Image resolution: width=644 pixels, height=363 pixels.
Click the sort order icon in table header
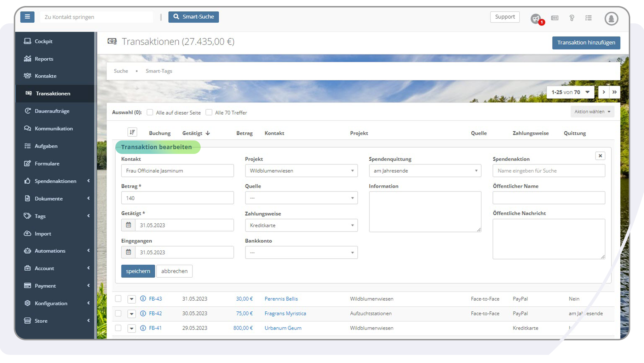132,132
